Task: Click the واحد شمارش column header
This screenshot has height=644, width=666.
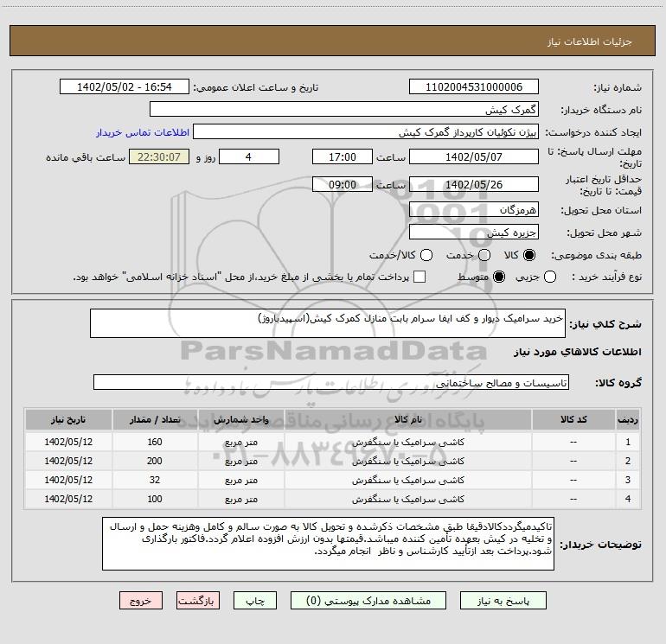Action: (240, 419)
